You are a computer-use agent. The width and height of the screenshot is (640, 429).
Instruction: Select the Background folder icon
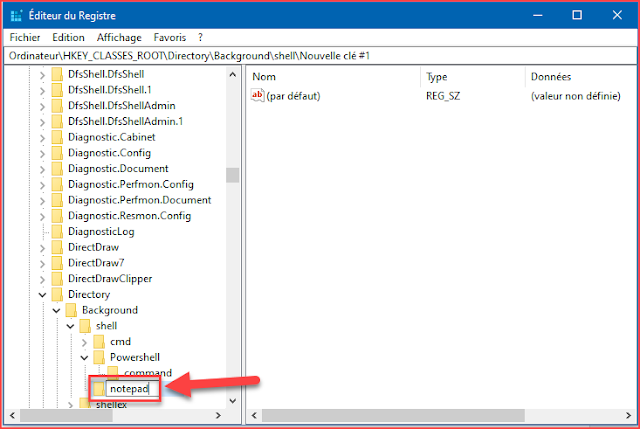pos(71,310)
